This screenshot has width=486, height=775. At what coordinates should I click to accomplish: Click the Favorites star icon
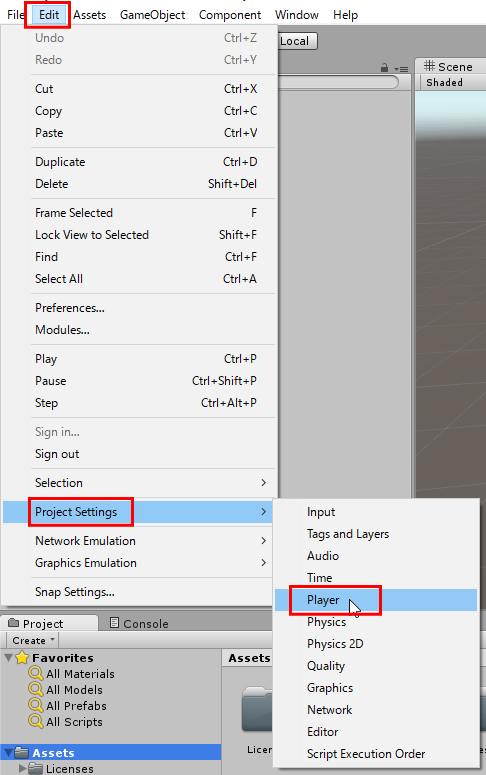click(x=22, y=657)
